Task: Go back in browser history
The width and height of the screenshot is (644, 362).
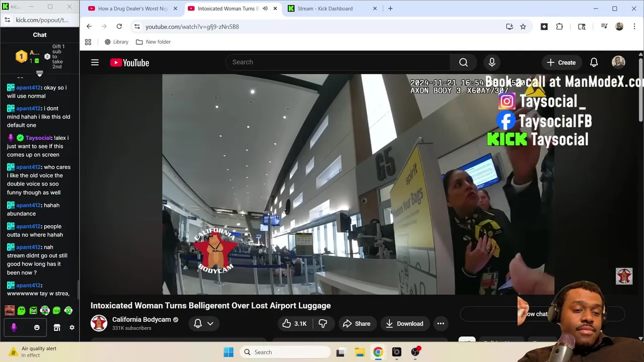Action: point(89,27)
